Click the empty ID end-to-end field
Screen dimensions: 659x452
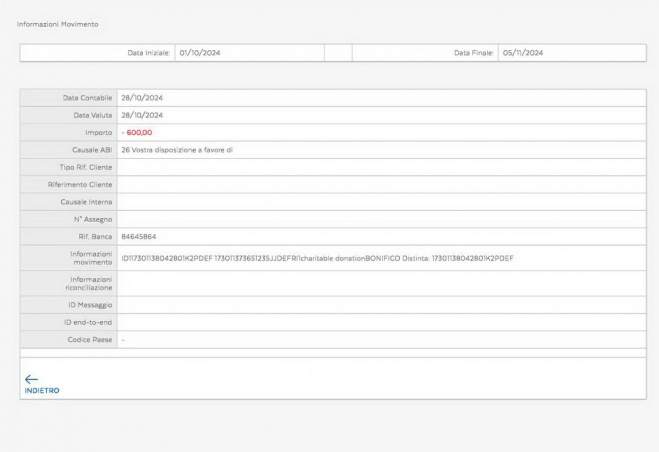coord(380,322)
